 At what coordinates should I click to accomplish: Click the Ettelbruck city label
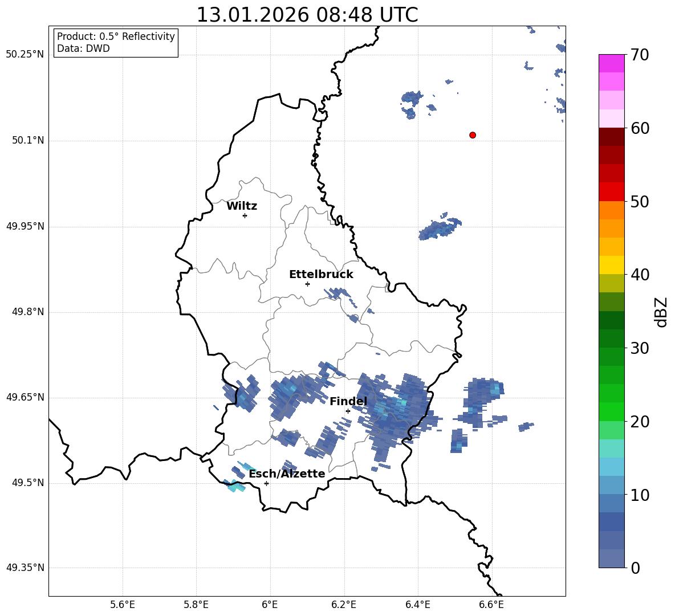[321, 275]
